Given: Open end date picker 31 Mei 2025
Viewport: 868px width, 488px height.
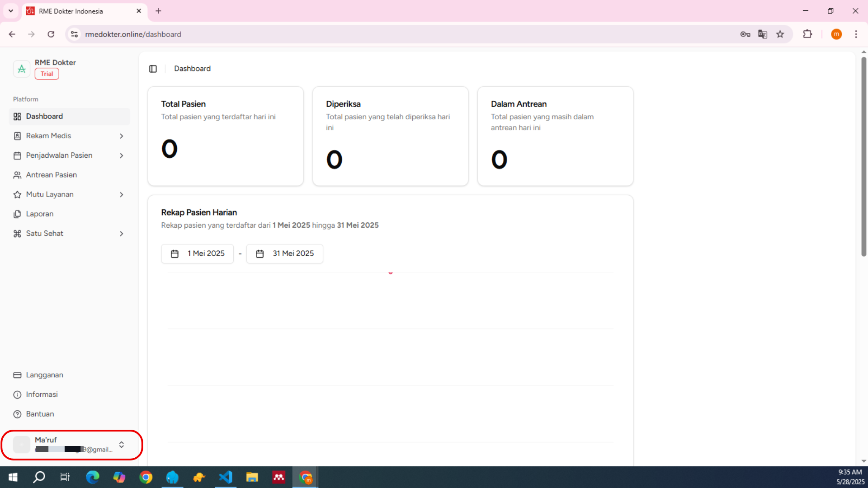Looking at the screenshot, I should [285, 253].
